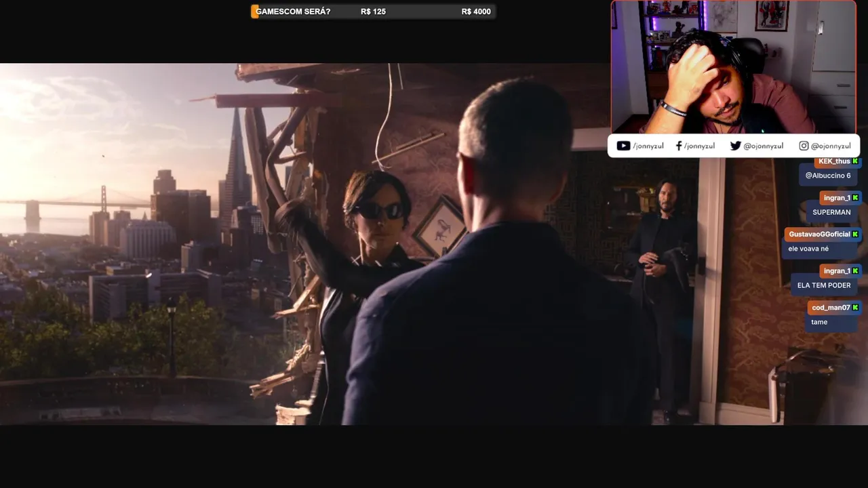Open the @ojonnyzul Instagram handle
Viewport: 868px width, 488px height.
(831, 146)
